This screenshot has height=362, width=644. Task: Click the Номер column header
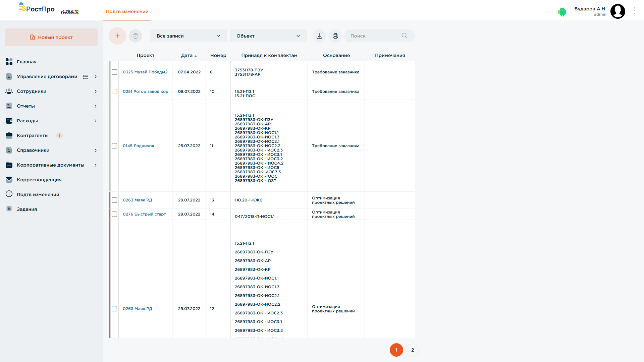(218, 55)
